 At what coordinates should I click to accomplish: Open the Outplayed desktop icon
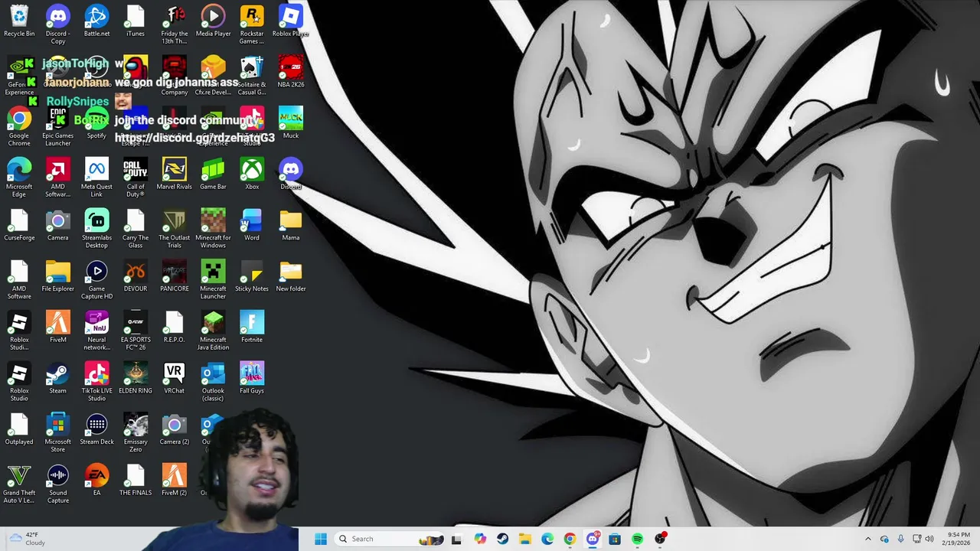tap(19, 429)
